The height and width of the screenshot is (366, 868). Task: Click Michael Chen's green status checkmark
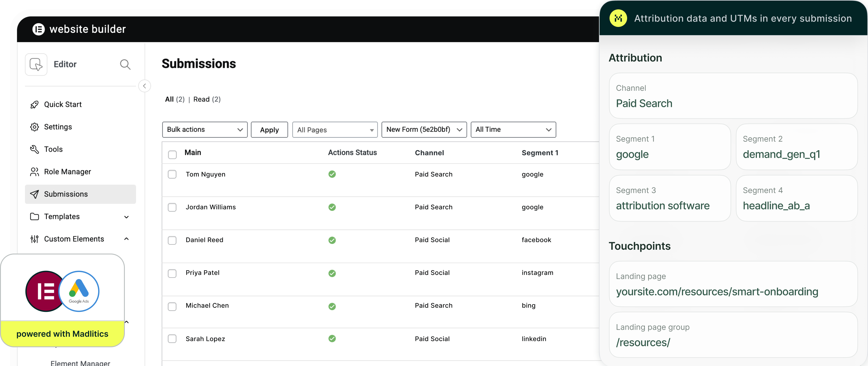(x=332, y=306)
